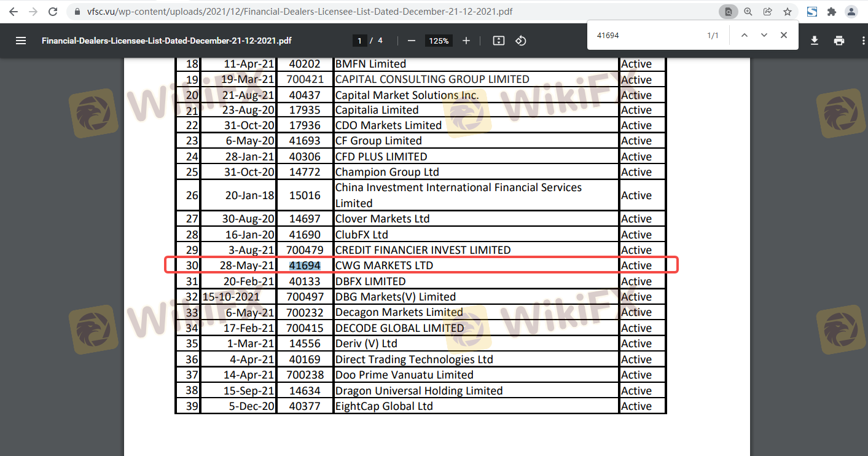Print the PDF document
Screen dimensions: 868x456
(839, 41)
